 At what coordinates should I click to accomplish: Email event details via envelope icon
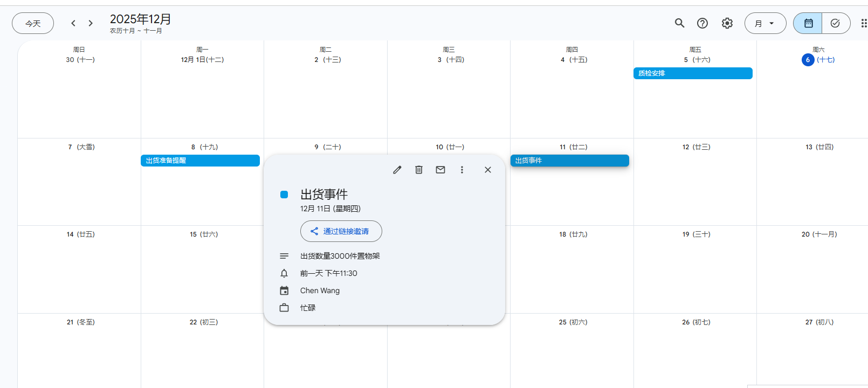440,170
